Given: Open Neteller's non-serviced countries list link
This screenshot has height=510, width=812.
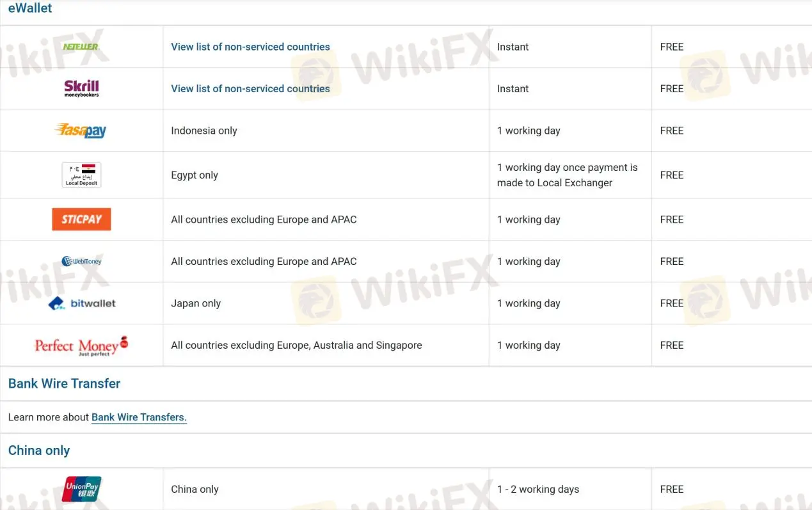Looking at the screenshot, I should pos(250,47).
